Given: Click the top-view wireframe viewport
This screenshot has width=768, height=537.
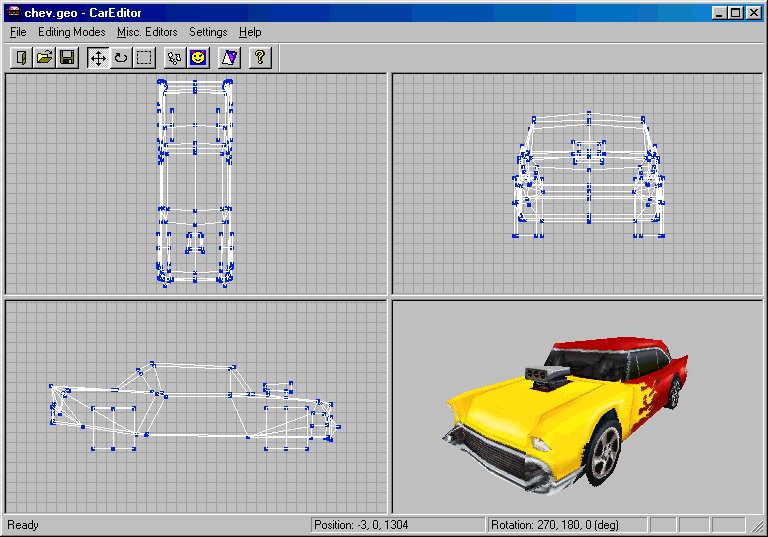Looking at the screenshot, I should tap(196, 184).
